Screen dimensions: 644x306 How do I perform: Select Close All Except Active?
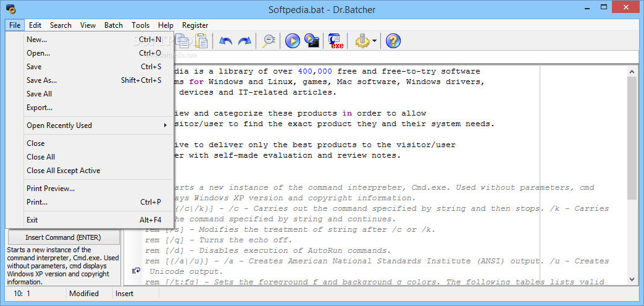pyautogui.click(x=90, y=170)
